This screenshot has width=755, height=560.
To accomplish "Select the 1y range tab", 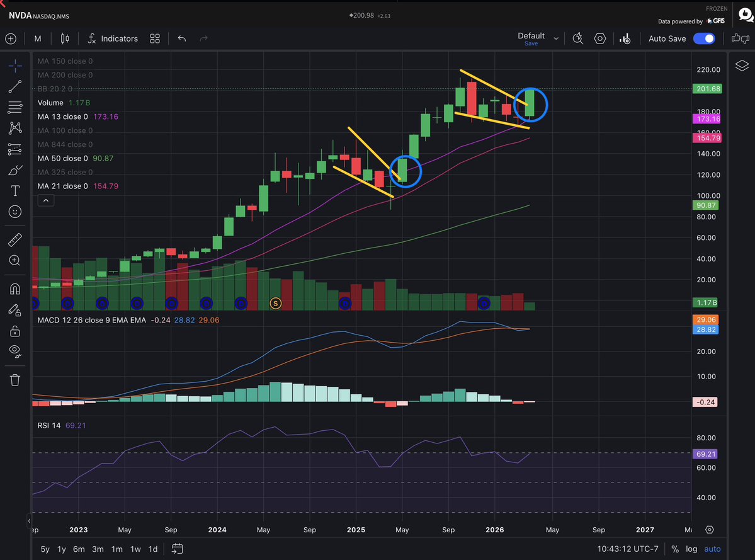I will tap(62, 549).
